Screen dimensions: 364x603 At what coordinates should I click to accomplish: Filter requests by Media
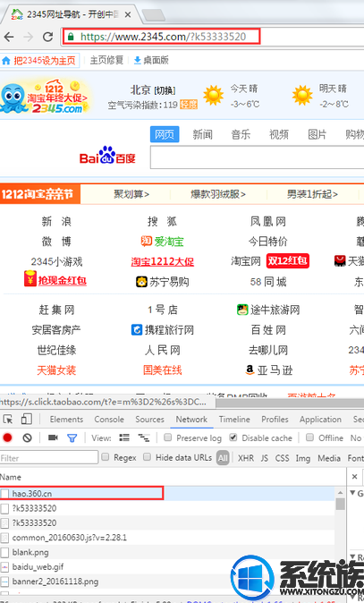(x=329, y=458)
